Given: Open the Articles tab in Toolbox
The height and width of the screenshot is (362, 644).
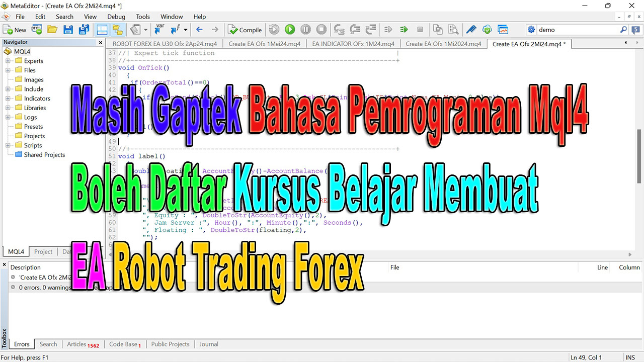Looking at the screenshot, I should (x=83, y=344).
